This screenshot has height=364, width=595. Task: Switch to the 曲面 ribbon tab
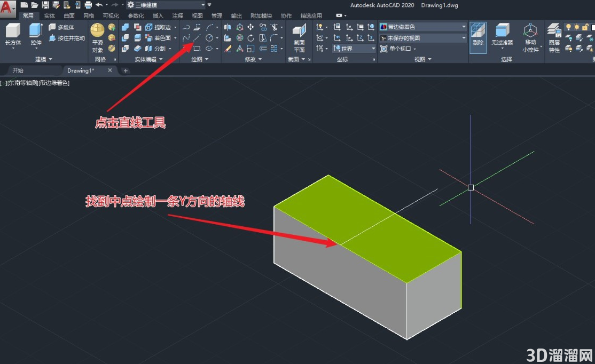click(x=69, y=15)
